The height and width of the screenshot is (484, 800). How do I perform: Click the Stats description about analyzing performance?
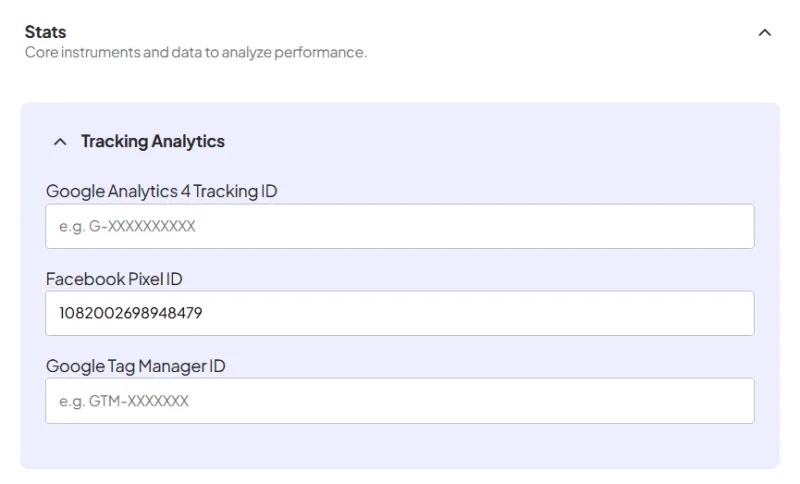[195, 52]
